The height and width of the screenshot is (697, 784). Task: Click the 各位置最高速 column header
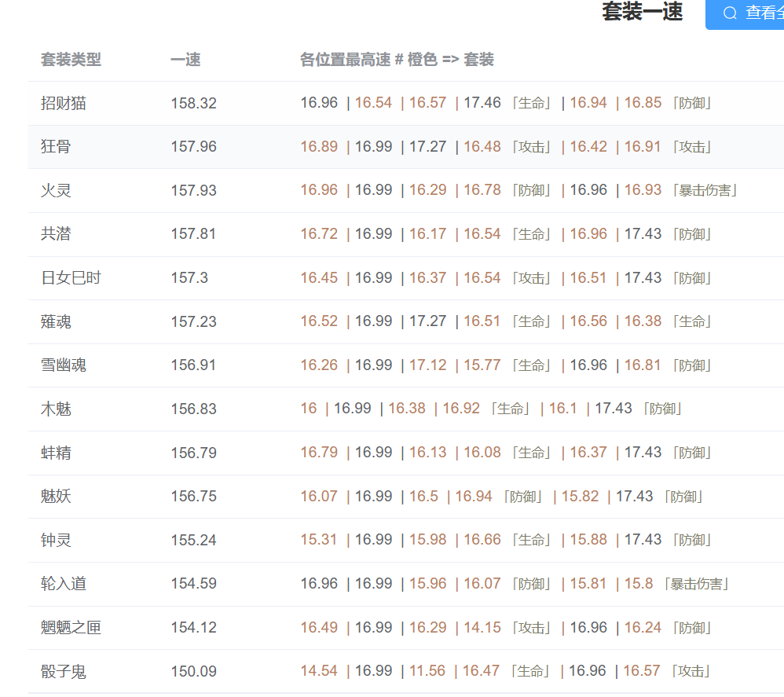pos(397,60)
